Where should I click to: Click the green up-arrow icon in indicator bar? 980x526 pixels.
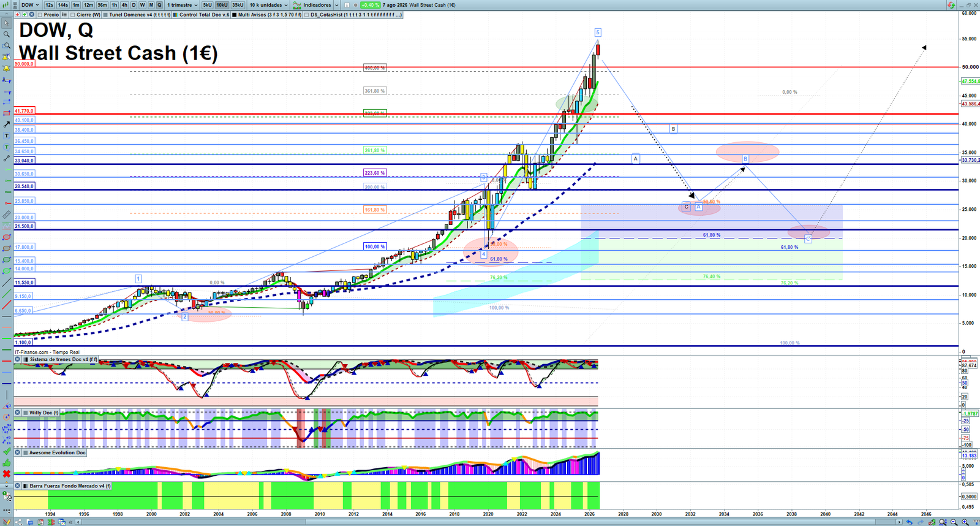coord(24,15)
